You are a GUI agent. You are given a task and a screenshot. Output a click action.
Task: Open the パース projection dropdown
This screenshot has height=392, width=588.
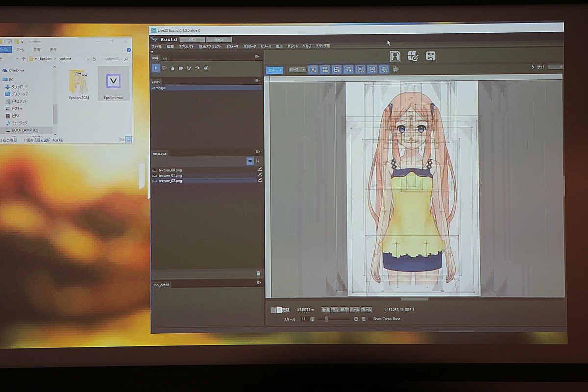coord(297,70)
